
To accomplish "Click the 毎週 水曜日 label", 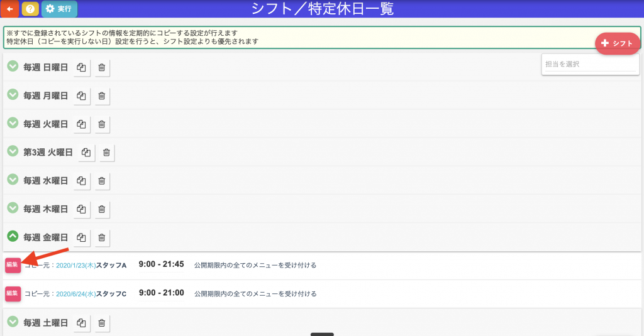I will (x=45, y=180).
